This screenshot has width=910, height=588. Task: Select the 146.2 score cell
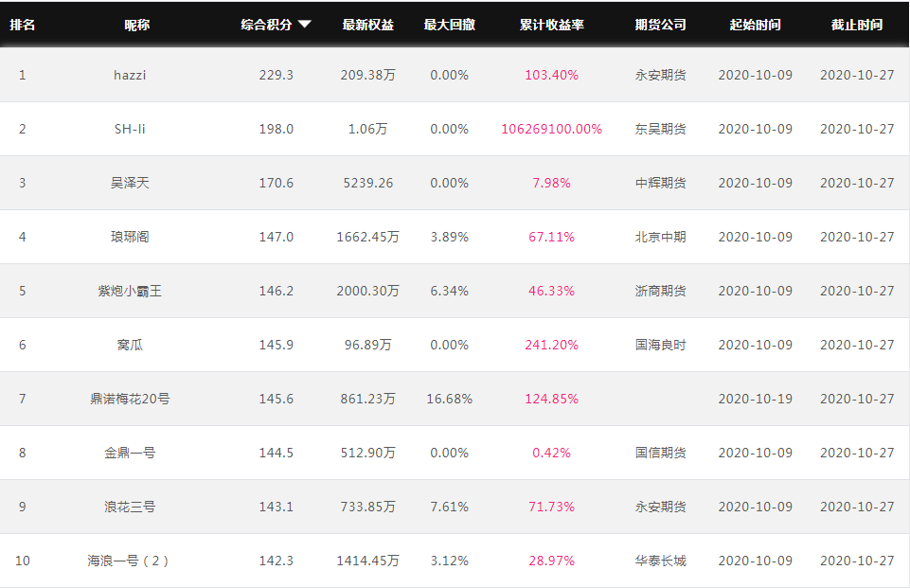[277, 291]
